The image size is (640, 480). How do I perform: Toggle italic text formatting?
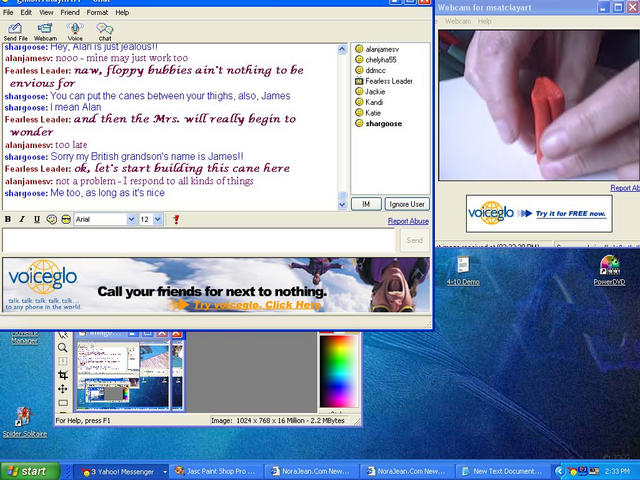[x=22, y=220]
